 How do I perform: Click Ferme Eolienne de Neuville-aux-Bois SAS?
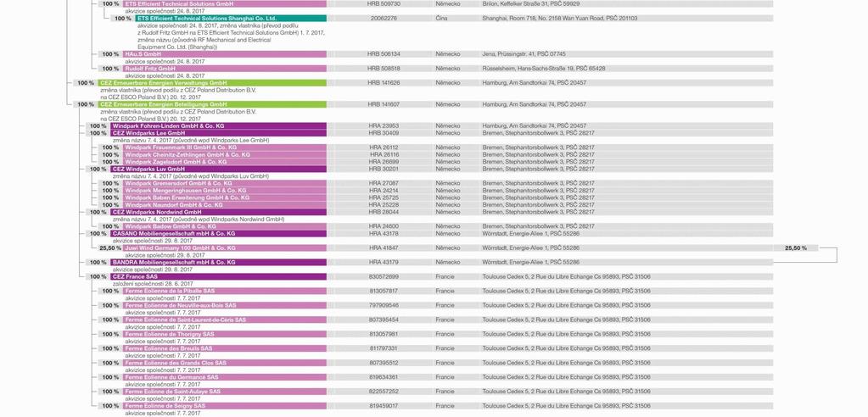pyautogui.click(x=181, y=306)
